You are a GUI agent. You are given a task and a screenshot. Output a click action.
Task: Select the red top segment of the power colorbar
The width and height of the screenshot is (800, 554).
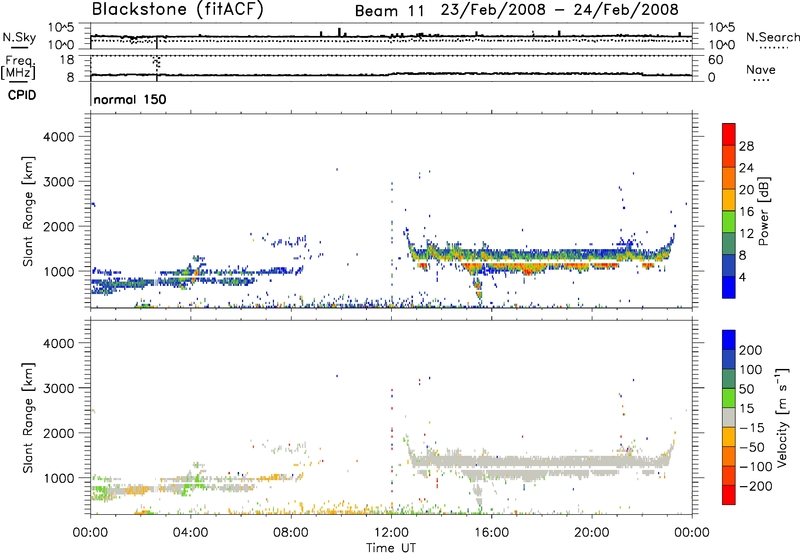tap(729, 135)
